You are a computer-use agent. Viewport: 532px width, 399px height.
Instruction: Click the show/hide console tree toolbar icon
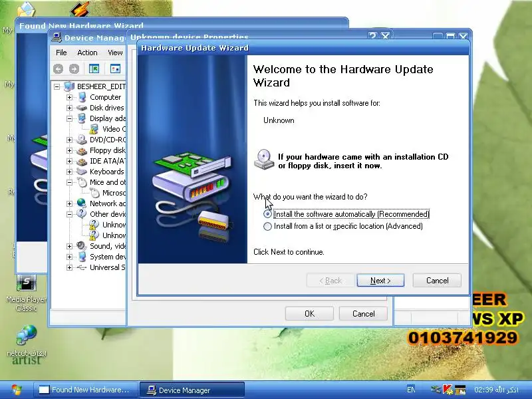point(94,69)
